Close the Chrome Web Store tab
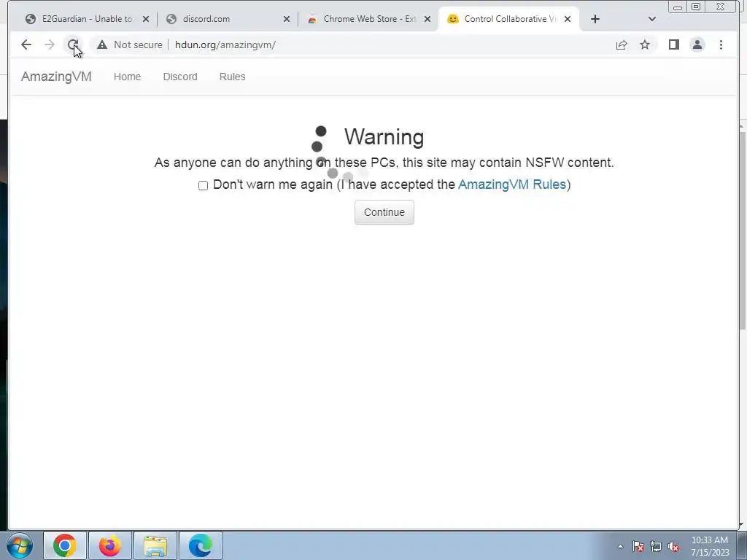 coord(427,19)
